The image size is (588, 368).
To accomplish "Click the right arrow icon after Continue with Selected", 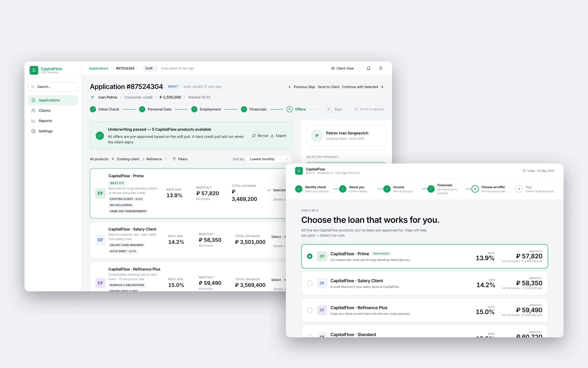I will pyautogui.click(x=382, y=87).
